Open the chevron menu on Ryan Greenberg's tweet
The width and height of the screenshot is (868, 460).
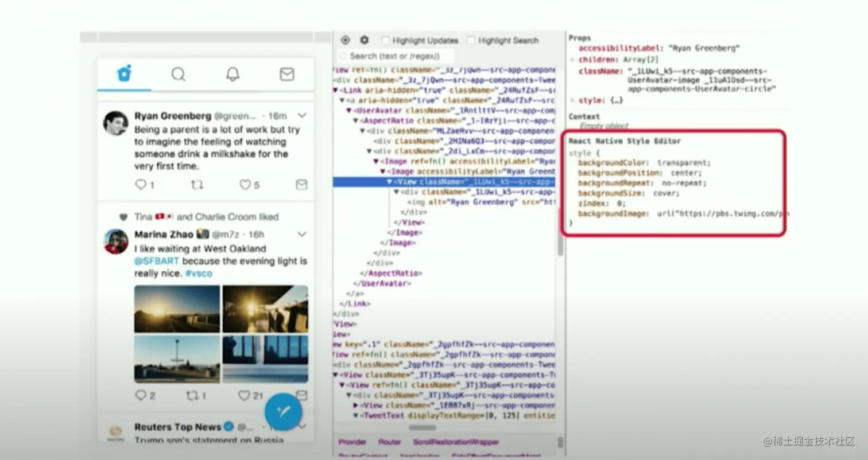[301, 115]
